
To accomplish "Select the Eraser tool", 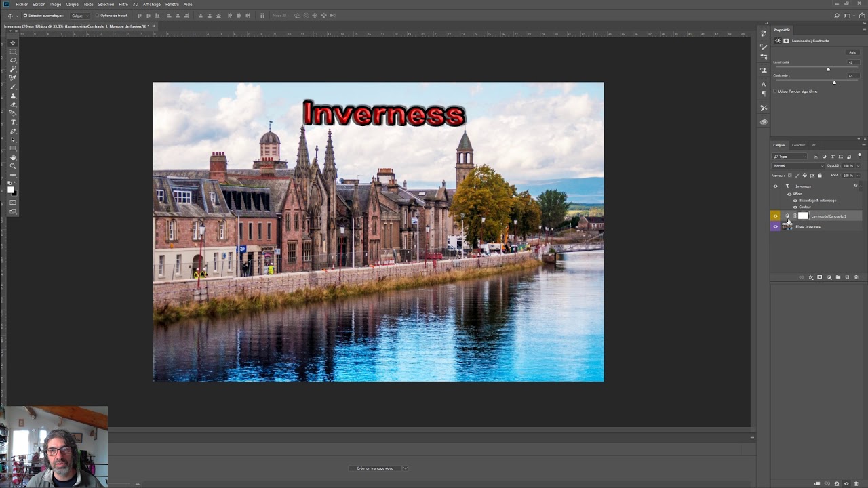I will pyautogui.click(x=13, y=104).
